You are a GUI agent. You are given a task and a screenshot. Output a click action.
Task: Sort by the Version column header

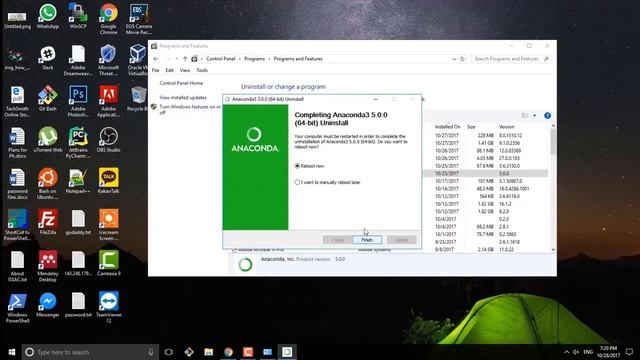tap(507, 127)
